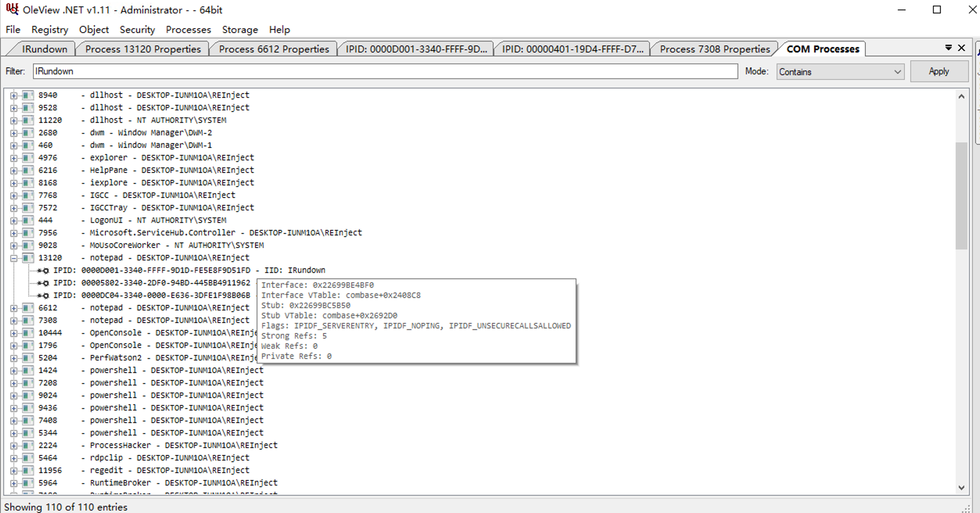The height and width of the screenshot is (513, 980).
Task: Click the iexplore process 8168 icon
Action: click(x=27, y=183)
